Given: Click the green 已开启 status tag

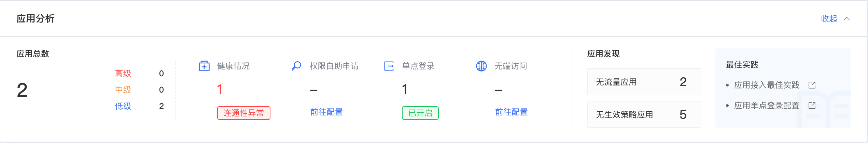Looking at the screenshot, I should pos(420,113).
